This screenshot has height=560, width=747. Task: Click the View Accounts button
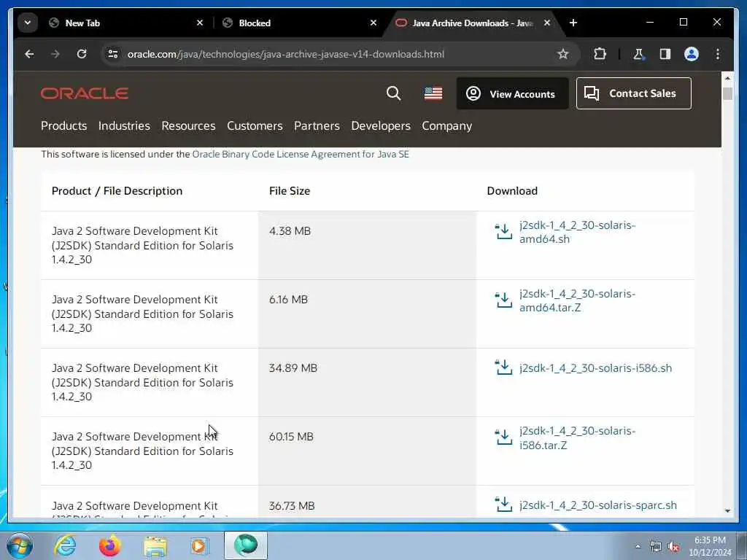512,94
